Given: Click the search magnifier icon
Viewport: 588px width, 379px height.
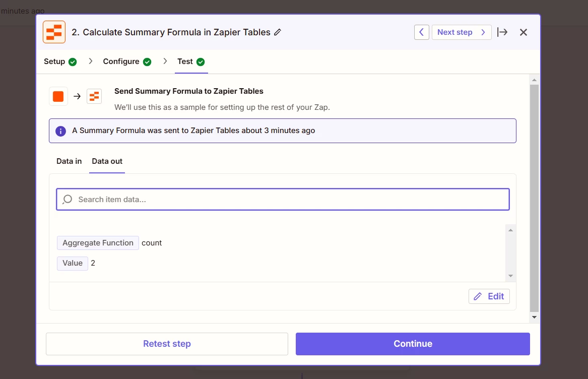Looking at the screenshot, I should pyautogui.click(x=68, y=199).
